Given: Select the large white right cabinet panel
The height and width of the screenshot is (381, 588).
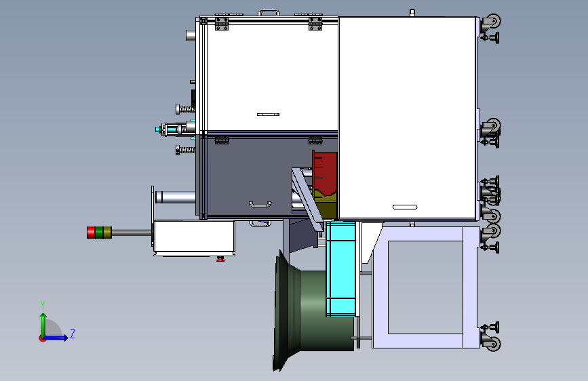Looking at the screenshot, I should pos(408,118).
